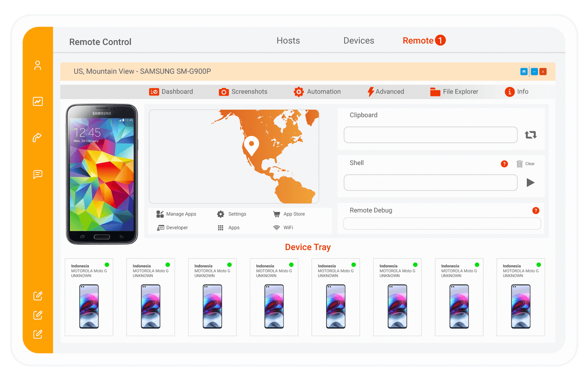Clear the shell with trash icon
The image size is (588, 380).
click(x=519, y=164)
